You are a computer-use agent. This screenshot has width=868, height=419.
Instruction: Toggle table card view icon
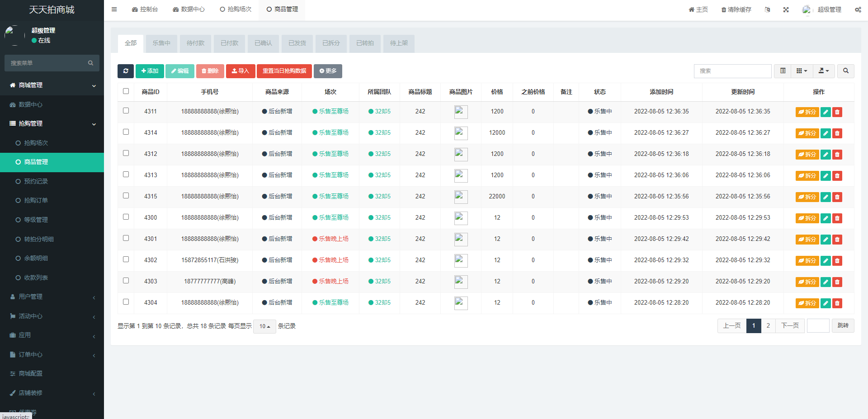pos(783,71)
